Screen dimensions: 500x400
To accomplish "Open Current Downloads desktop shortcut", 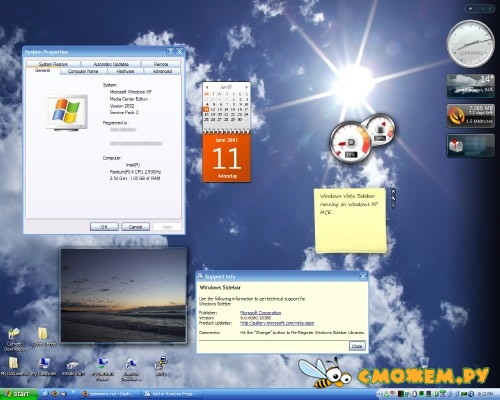I will (14, 339).
